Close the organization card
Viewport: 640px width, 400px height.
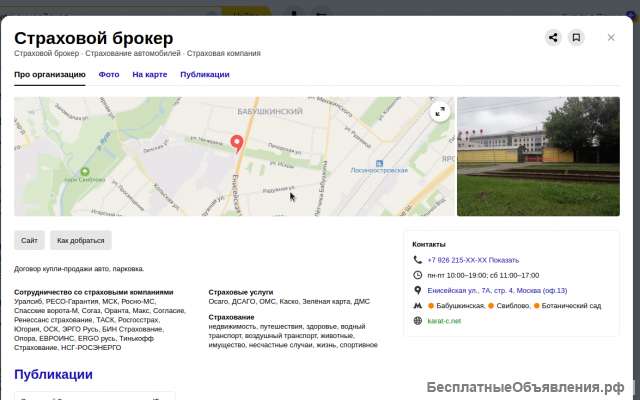(611, 38)
